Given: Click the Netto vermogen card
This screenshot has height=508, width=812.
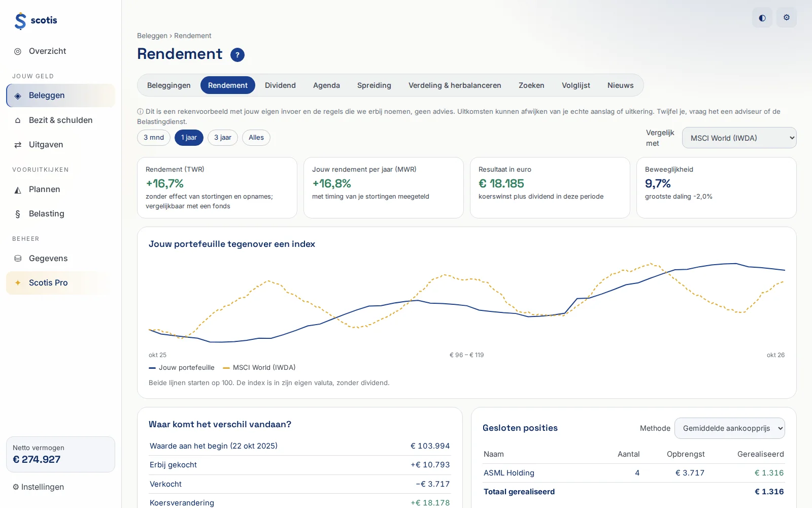Looking at the screenshot, I should [60, 455].
